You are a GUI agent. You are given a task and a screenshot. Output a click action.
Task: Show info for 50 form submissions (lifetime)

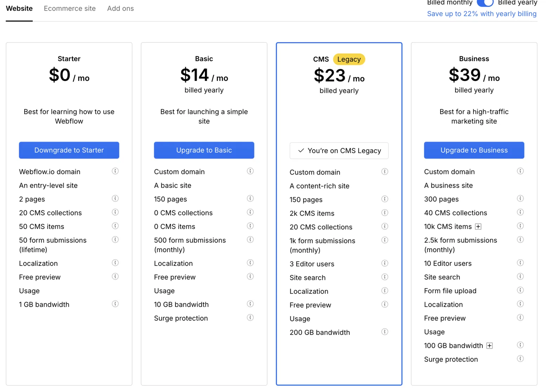[115, 240]
